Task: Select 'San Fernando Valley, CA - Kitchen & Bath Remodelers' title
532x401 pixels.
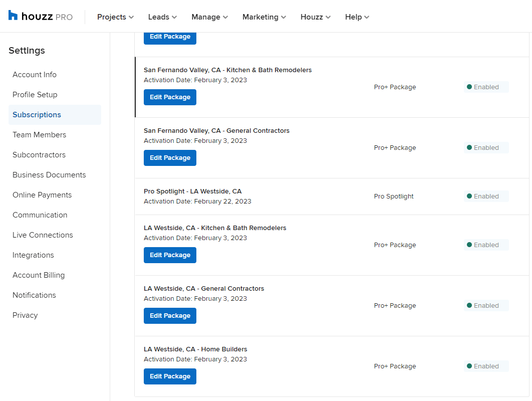Action: tap(227, 70)
